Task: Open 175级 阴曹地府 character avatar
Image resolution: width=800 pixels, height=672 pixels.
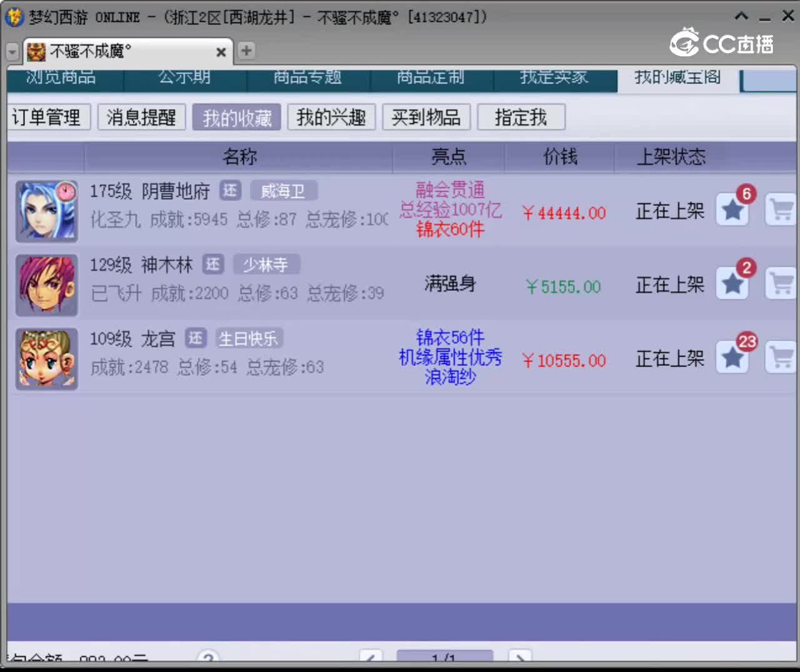Action: 47,211
